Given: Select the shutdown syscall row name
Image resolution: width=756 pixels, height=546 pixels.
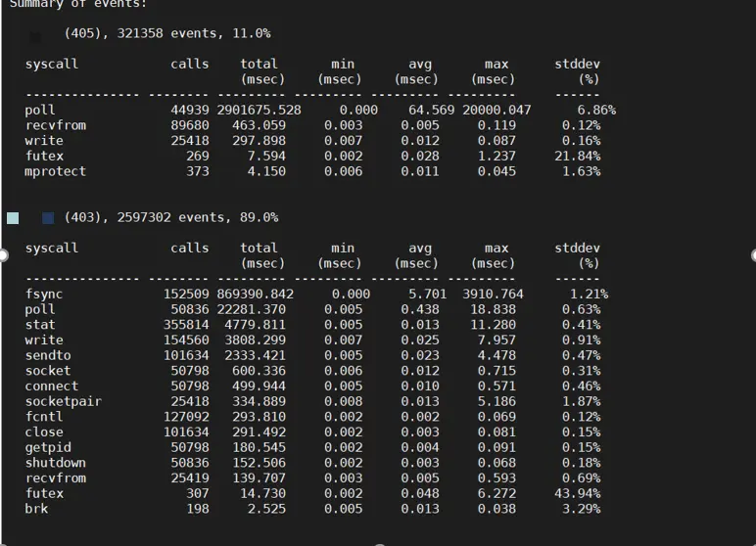Looking at the screenshot, I should tap(55, 463).
